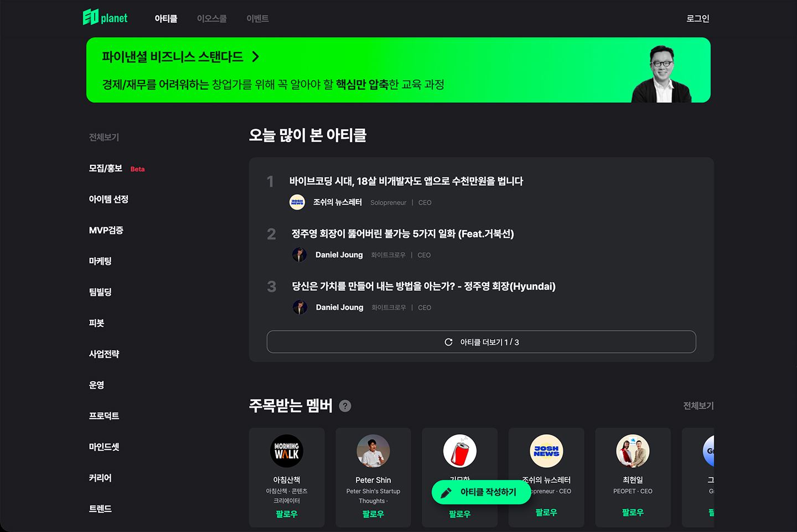The image size is (797, 532).
Task: Follow 아침산책 with the 팔로우 button
Action: (287, 514)
